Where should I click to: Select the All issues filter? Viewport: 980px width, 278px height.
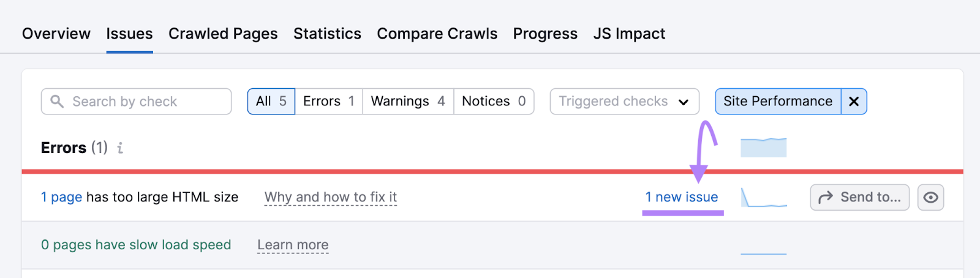click(271, 102)
